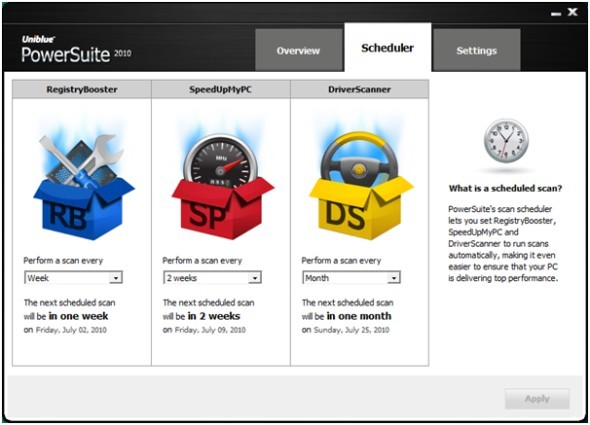
Task: Click the DriverScanner column header
Action: coord(360,89)
